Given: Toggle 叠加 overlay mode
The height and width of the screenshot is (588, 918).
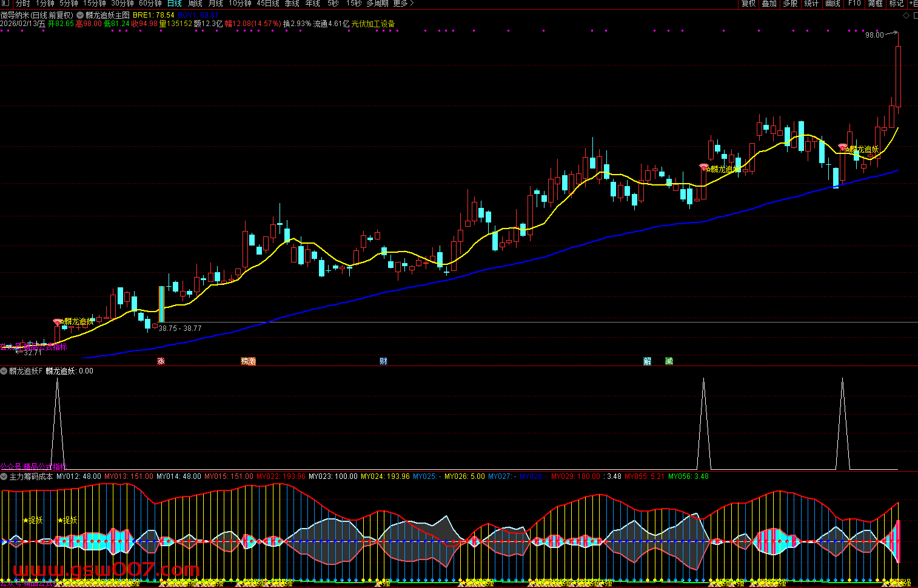Looking at the screenshot, I should 769,4.
